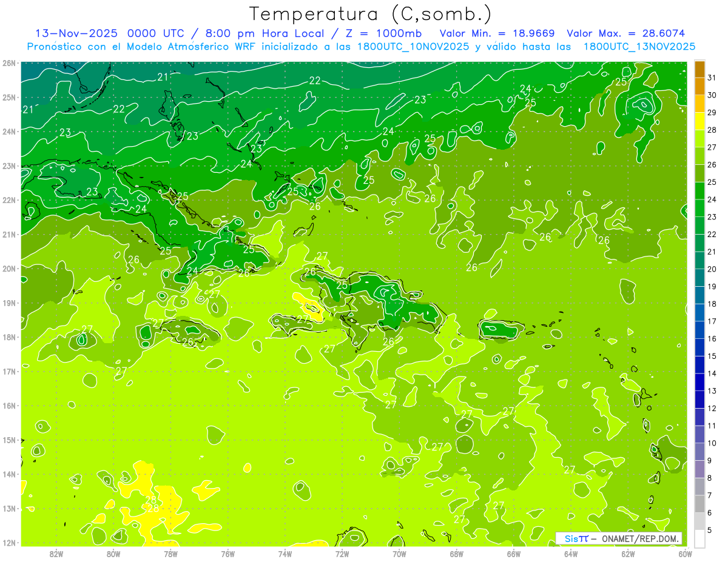Click the 16 label on the color scale
This screenshot has width=728, height=562.
tap(712, 338)
